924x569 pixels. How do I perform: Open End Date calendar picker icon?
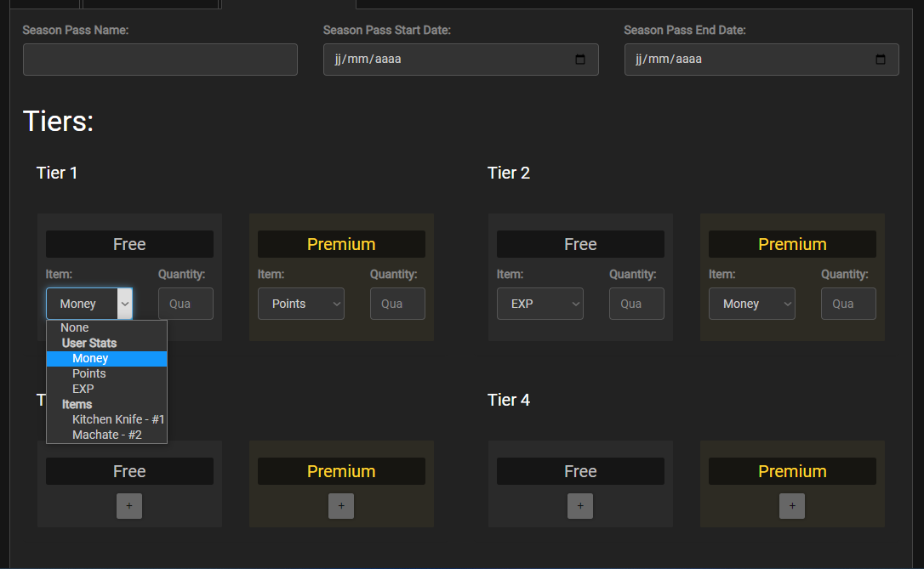pos(881,60)
